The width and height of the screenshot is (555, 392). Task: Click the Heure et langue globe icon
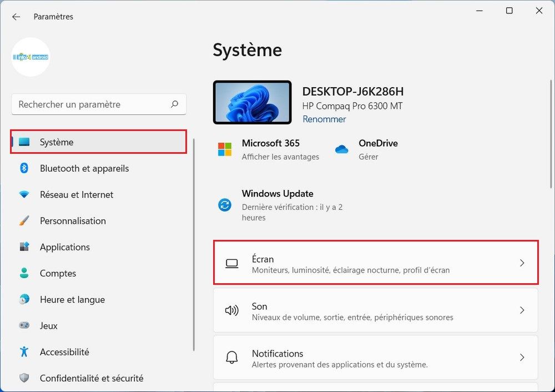(x=24, y=299)
